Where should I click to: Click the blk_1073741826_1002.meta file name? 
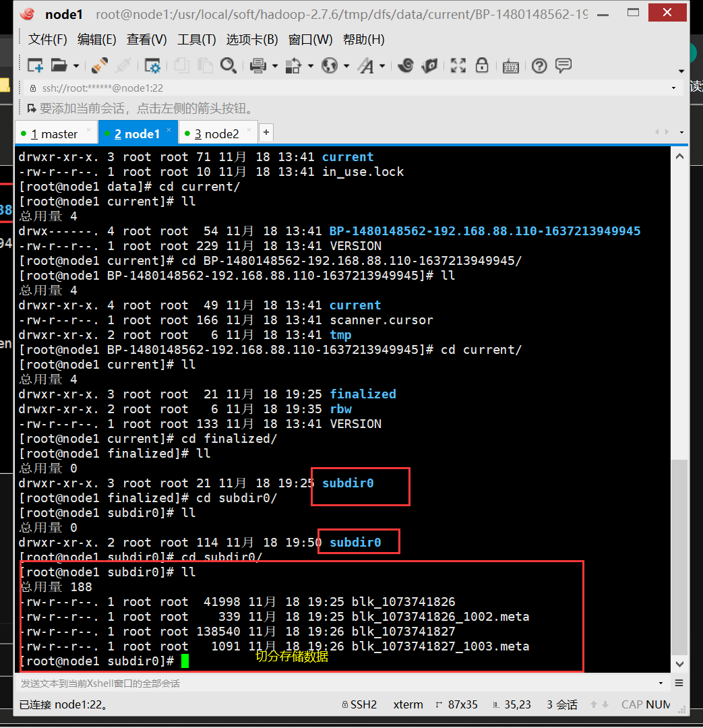pyautogui.click(x=440, y=617)
